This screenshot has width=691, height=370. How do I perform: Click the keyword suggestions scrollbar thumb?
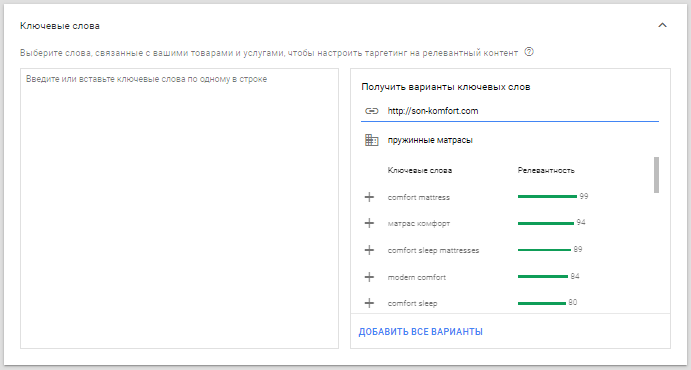pyautogui.click(x=656, y=174)
